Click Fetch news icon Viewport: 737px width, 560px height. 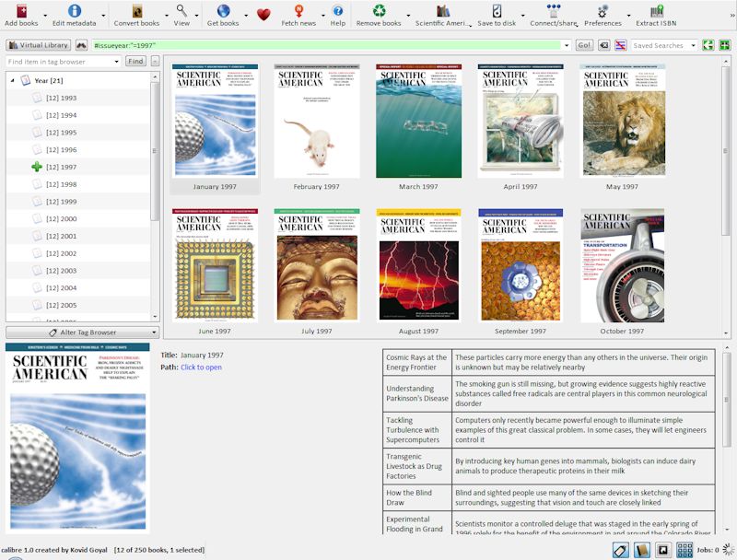click(x=298, y=11)
